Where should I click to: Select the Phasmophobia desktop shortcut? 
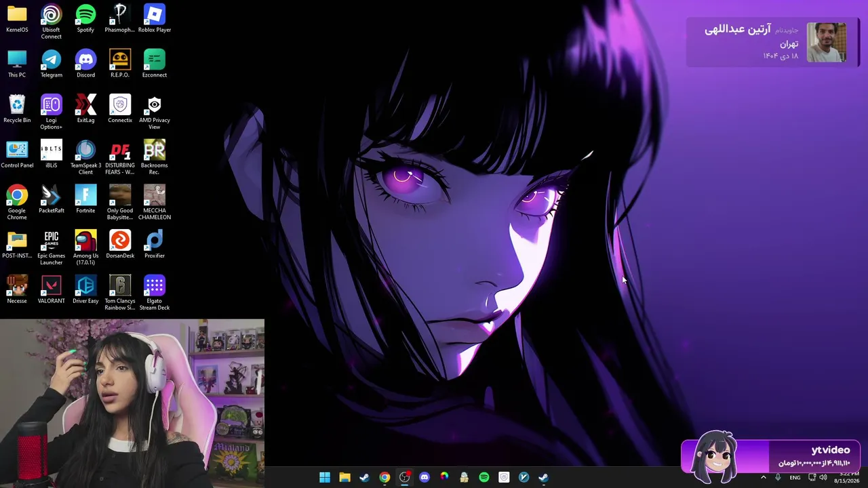[120, 19]
